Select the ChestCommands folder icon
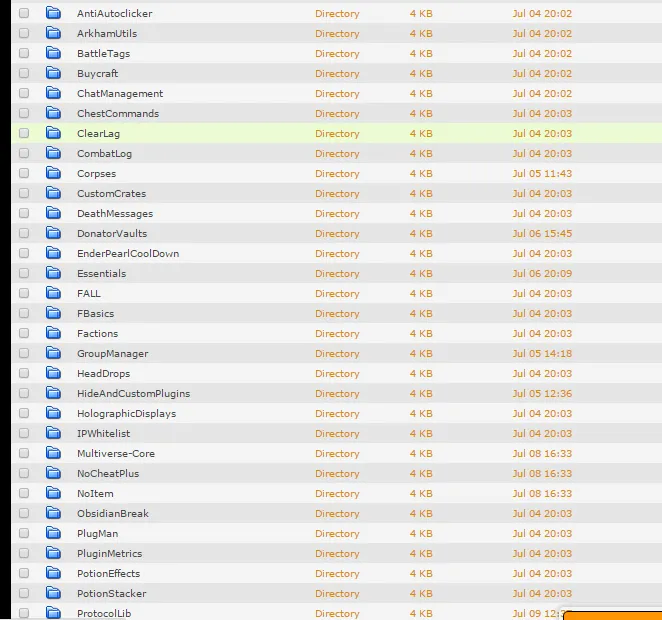Screen dimensions: 662x620 click(53, 113)
